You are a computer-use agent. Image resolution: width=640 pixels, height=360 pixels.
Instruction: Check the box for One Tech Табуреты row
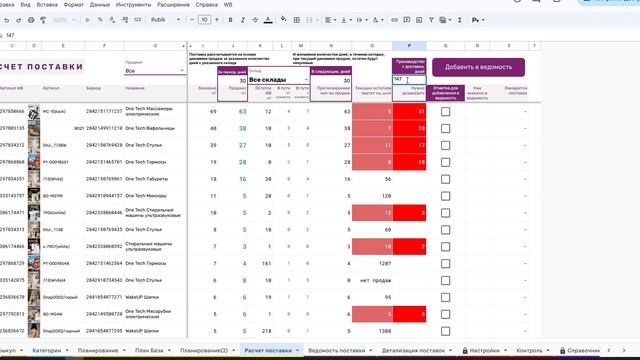tap(445, 179)
